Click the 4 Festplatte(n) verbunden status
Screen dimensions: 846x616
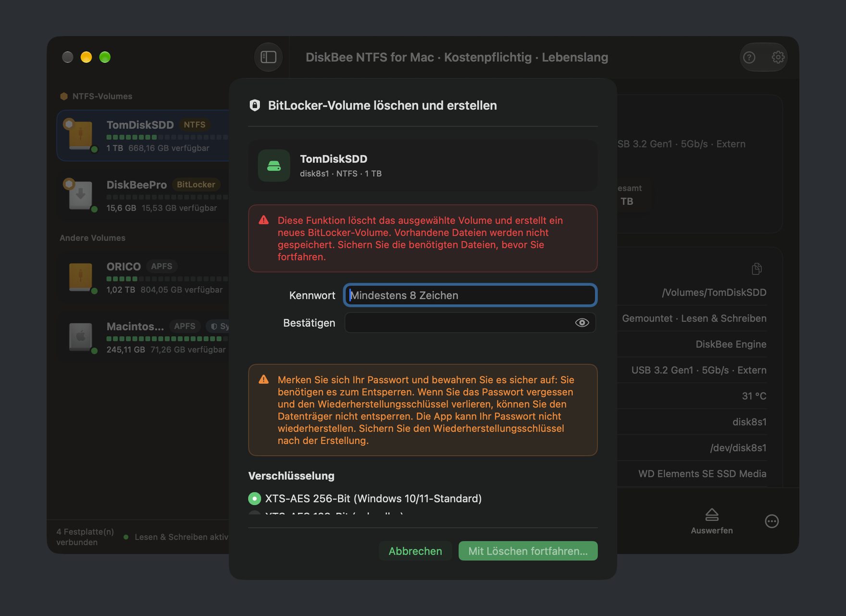[85, 537]
